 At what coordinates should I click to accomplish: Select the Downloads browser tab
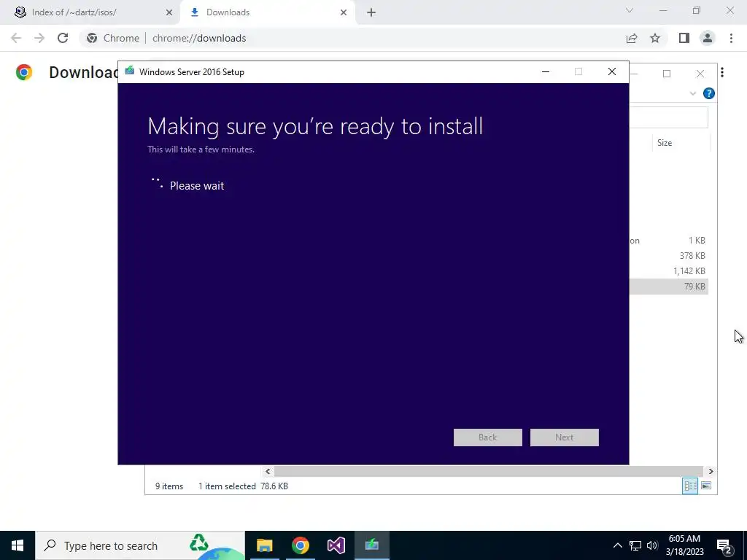(x=267, y=12)
